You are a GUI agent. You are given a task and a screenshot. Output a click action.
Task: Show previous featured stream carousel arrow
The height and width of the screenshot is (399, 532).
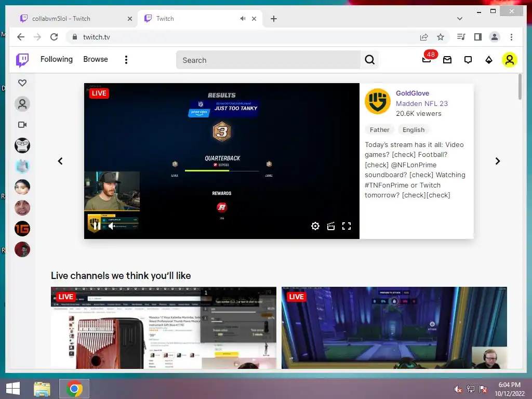point(60,161)
